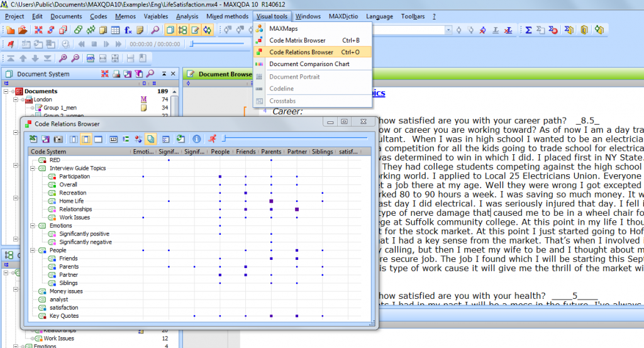
Task: Click the fx formula icon in main toolbar
Action: tap(128, 30)
